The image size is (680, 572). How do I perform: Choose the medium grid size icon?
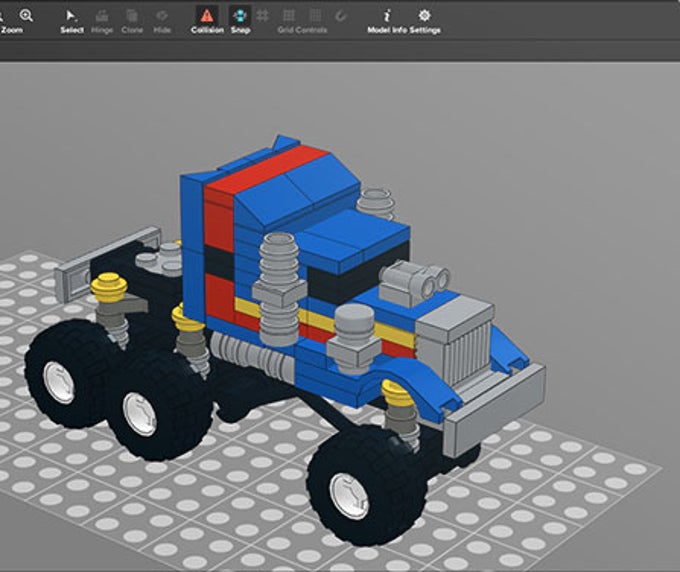[288, 16]
